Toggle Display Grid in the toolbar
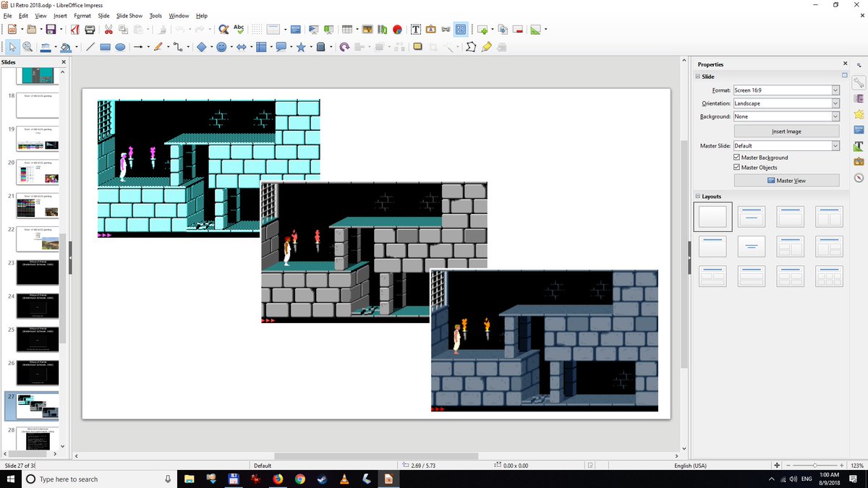Screen dimensions: 868x488 pyautogui.click(x=256, y=30)
